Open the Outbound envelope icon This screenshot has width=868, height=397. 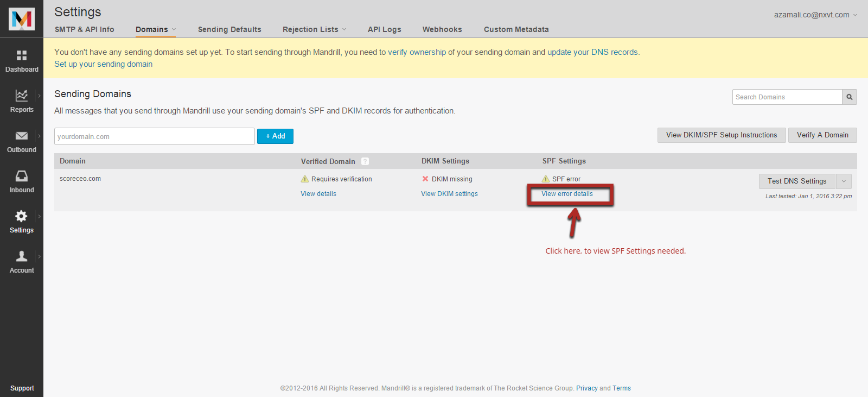22,136
